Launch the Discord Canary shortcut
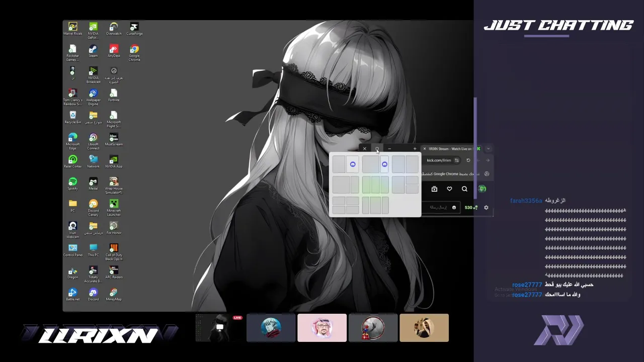Viewport: 644px width, 362px height. click(x=93, y=208)
